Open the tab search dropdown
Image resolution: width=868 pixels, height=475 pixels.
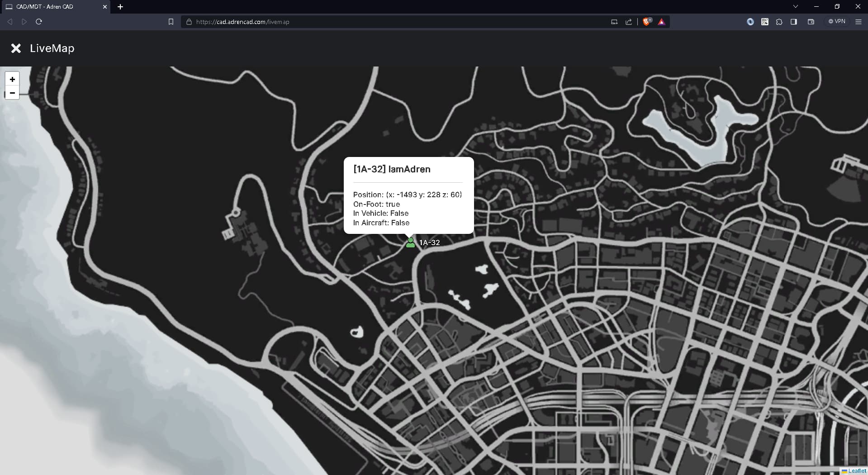[x=796, y=6]
